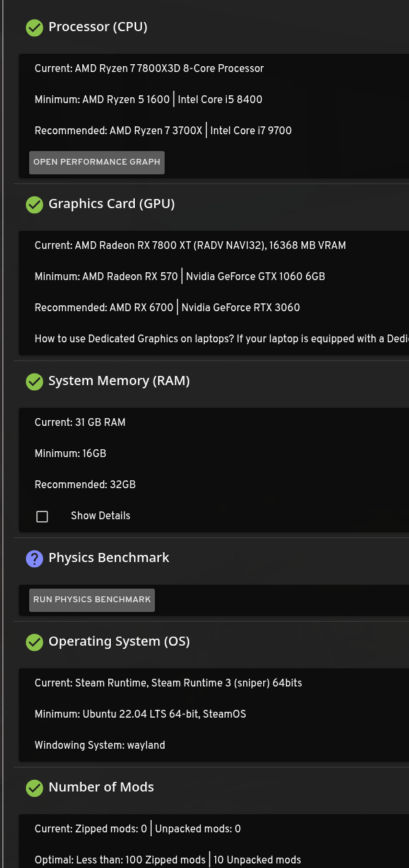Click the Processor (CPU) section header
409x868 pixels.
coord(98,27)
